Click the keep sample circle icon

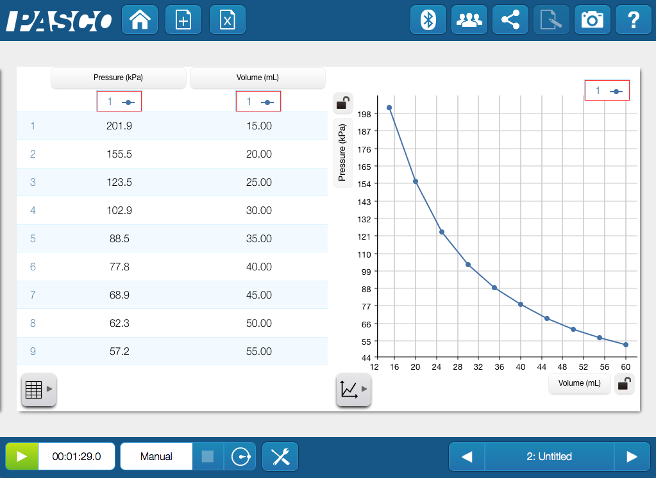[x=240, y=456]
